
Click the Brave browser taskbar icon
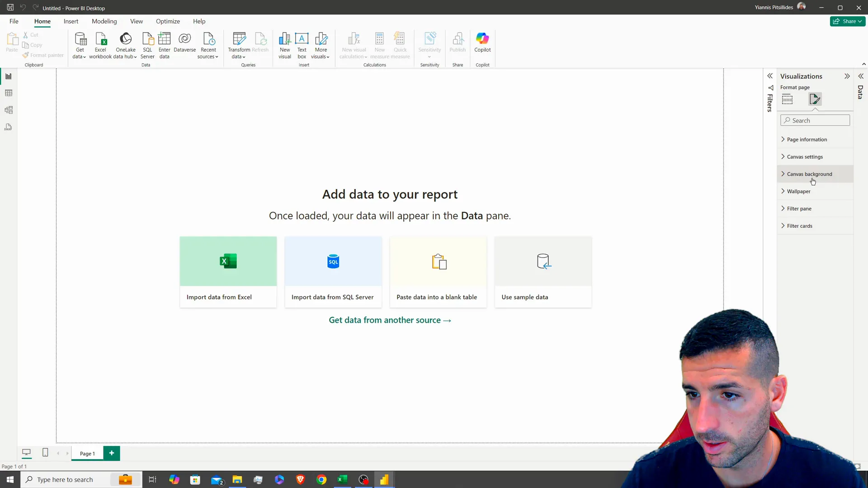[300, 479]
